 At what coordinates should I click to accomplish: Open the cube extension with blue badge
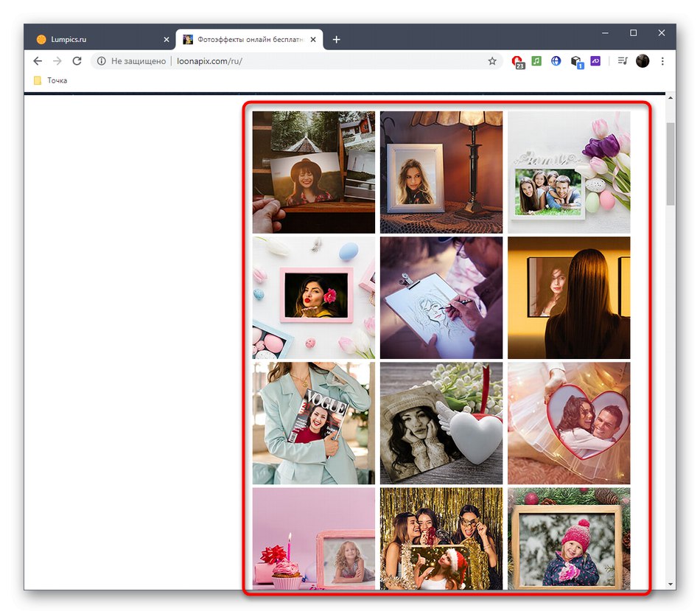[x=576, y=62]
